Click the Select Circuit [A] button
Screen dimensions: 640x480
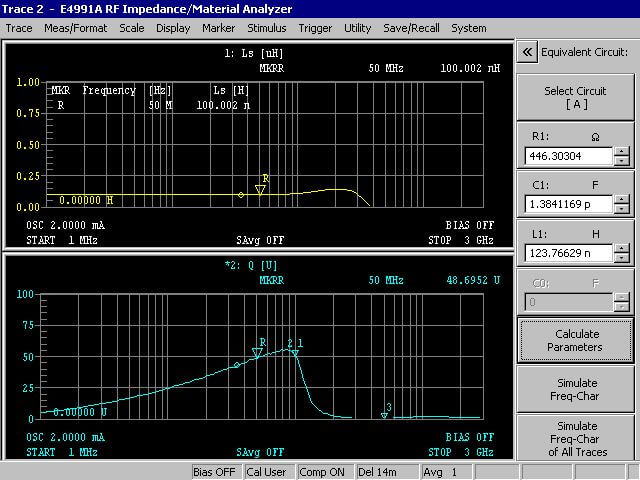pyautogui.click(x=576, y=97)
